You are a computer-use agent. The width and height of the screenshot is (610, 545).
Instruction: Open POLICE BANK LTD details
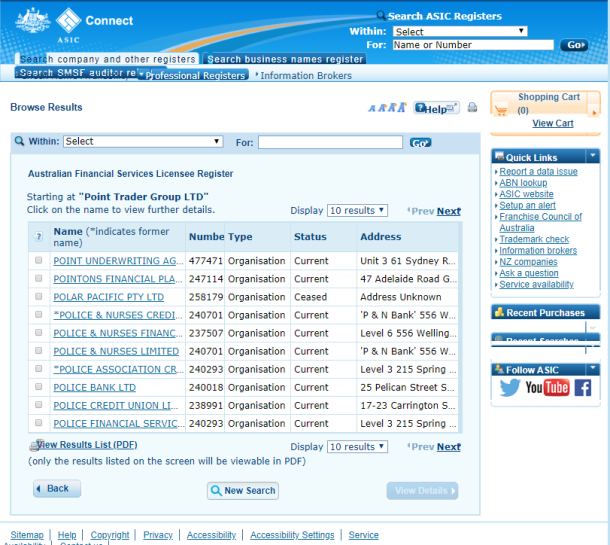(95, 387)
